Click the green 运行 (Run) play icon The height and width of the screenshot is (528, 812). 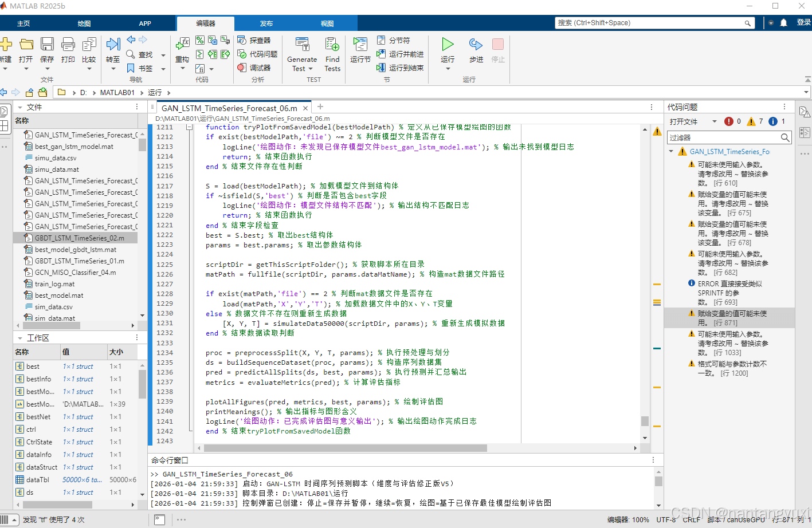[x=448, y=44]
